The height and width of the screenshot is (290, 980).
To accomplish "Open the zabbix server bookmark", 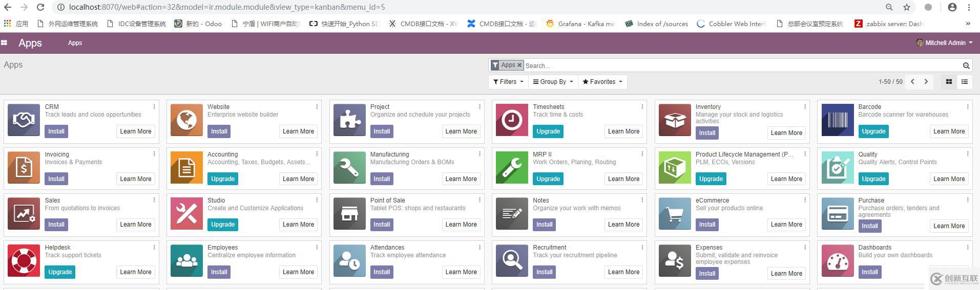I will (888, 24).
